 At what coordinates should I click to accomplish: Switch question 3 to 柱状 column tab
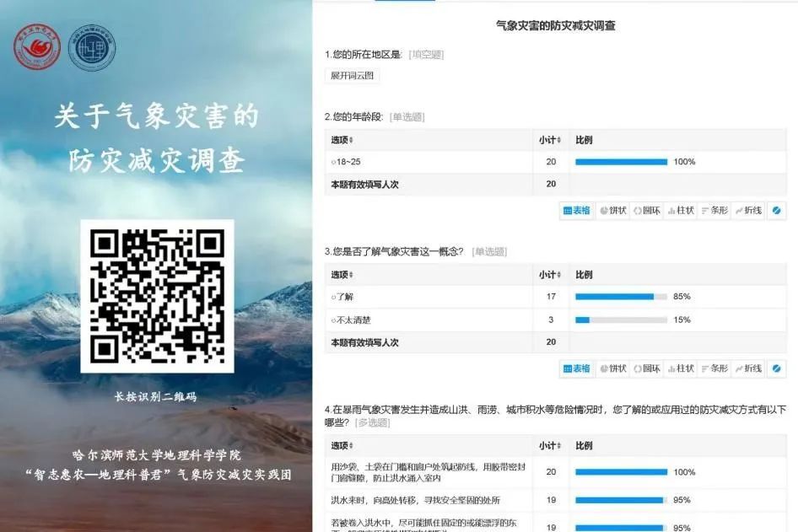680,368
